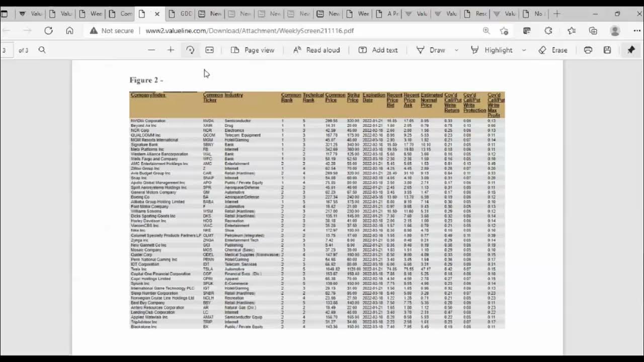This screenshot has height=362, width=644.
Task: Click the NVIDIA Corporation row name
Action: pos(148,121)
